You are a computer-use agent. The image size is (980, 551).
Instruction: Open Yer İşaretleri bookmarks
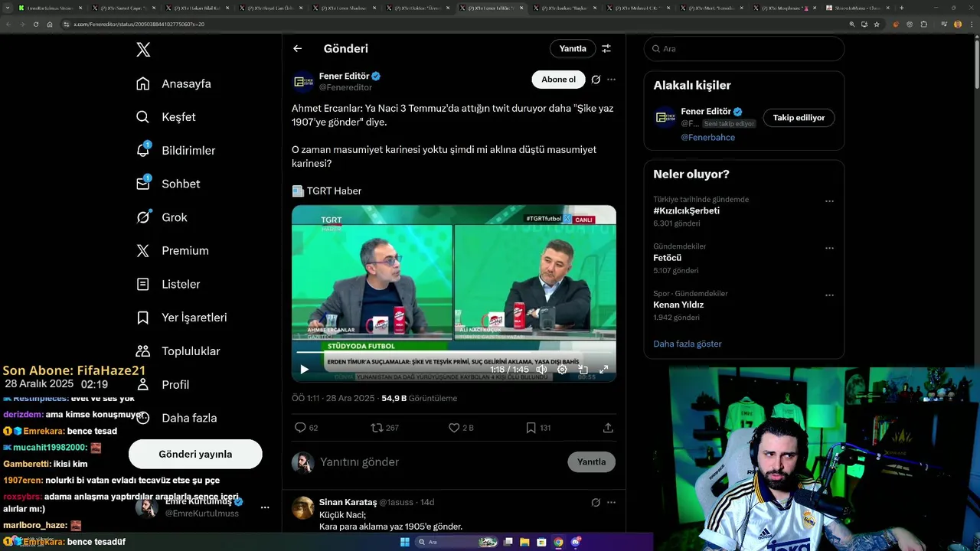181,318
